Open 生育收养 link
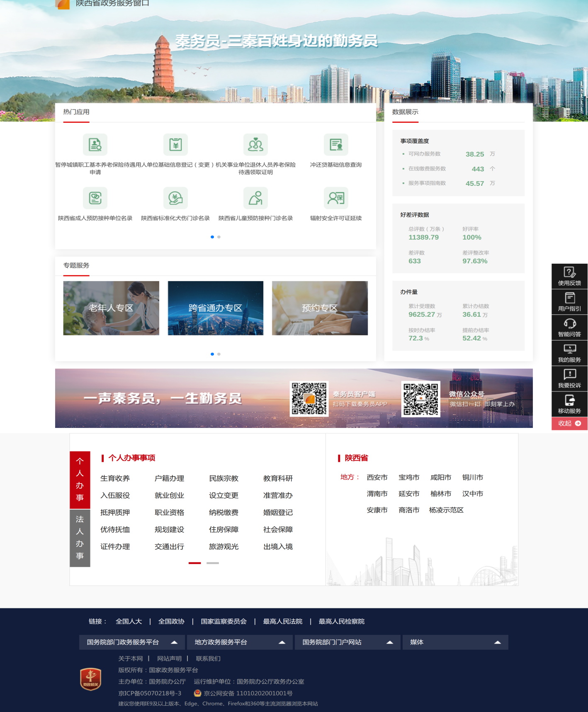This screenshot has width=588, height=712. click(115, 479)
